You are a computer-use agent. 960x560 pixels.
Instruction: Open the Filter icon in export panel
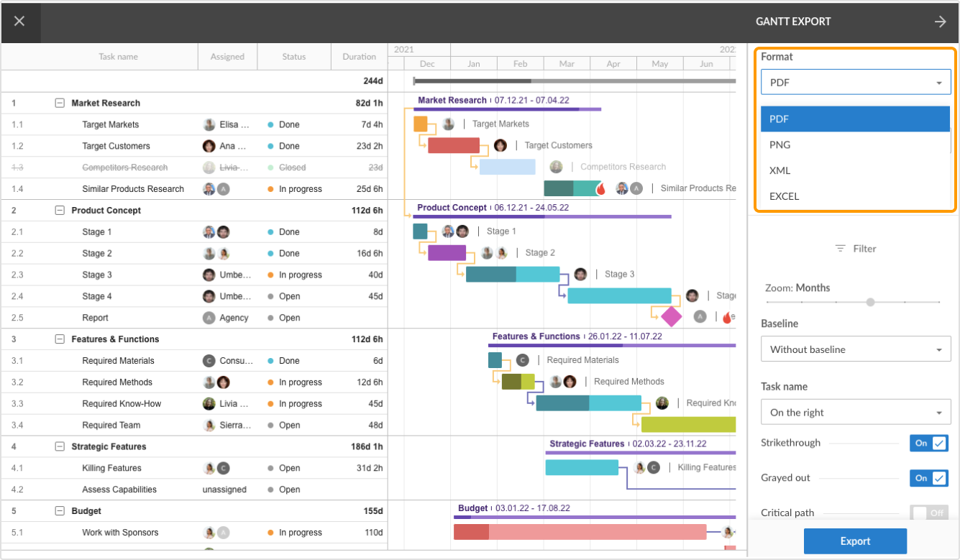841,249
